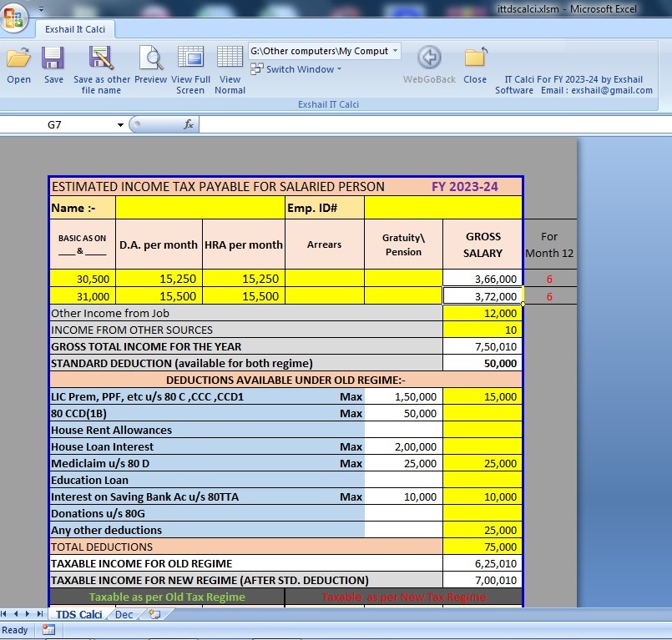This screenshot has width=672, height=640.
Task: Click macro record icon in status bar
Action: coord(48,630)
